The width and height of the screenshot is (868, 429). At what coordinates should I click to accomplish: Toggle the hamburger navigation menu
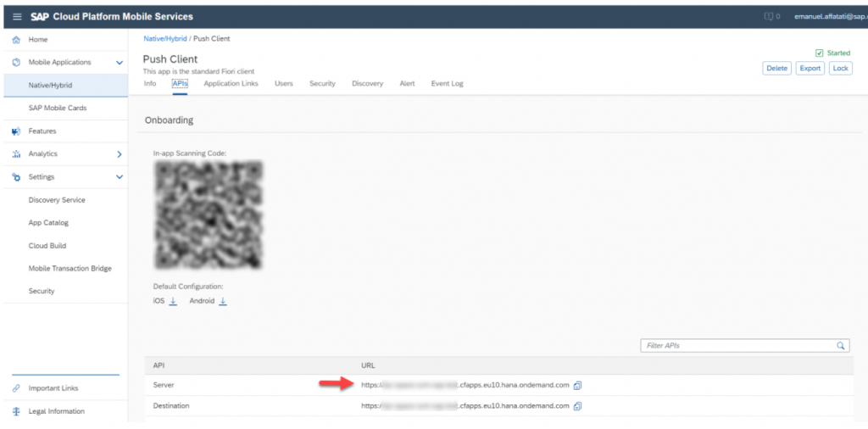click(x=17, y=17)
